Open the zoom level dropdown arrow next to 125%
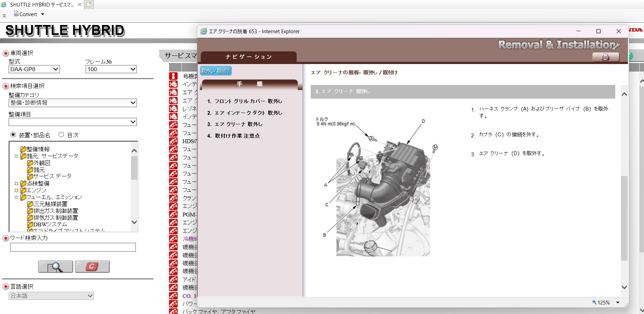This screenshot has width=644, height=314. click(x=618, y=303)
